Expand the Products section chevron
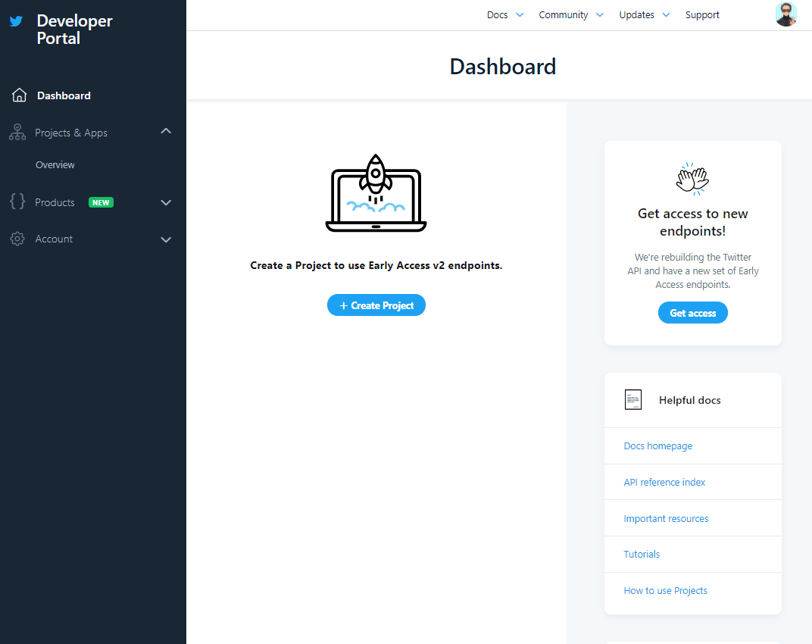The height and width of the screenshot is (644, 812). point(166,202)
